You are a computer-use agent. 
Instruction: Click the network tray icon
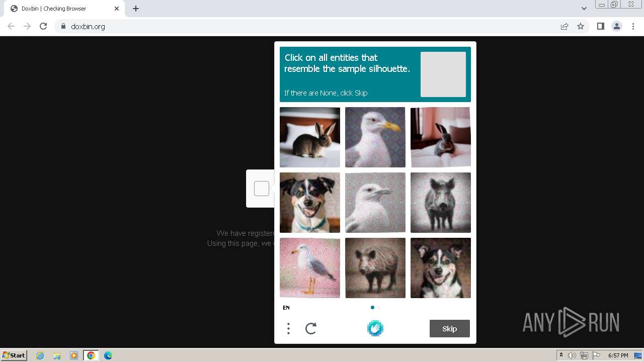[x=584, y=355]
